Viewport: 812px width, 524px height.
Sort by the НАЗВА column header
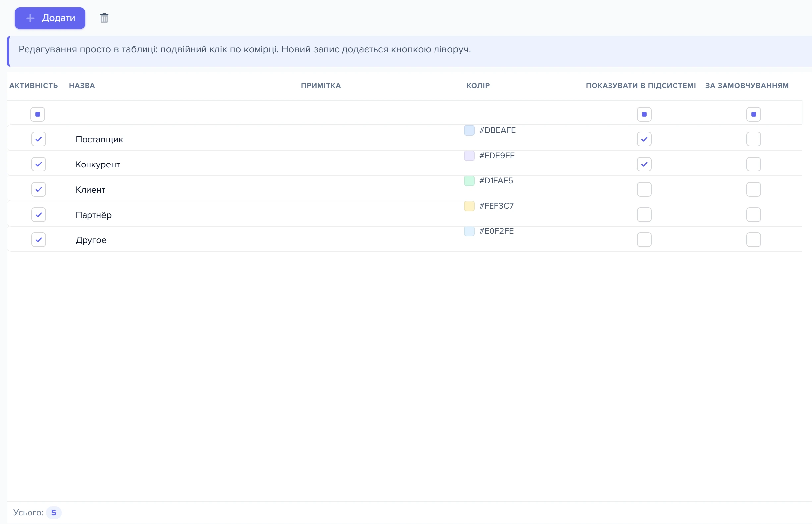pyautogui.click(x=82, y=86)
